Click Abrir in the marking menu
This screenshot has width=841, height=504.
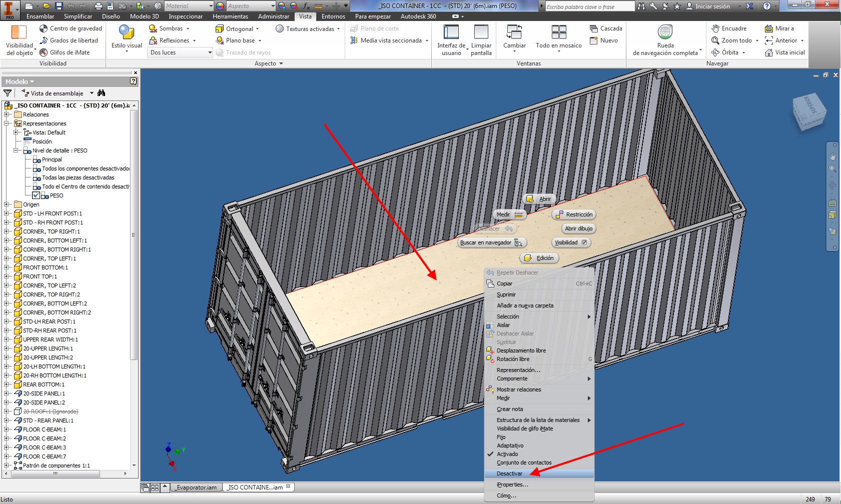pyautogui.click(x=539, y=199)
